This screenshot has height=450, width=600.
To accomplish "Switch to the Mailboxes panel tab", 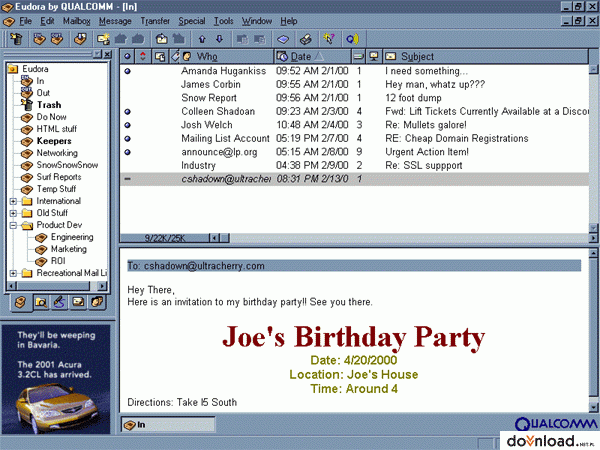I will (21, 302).
